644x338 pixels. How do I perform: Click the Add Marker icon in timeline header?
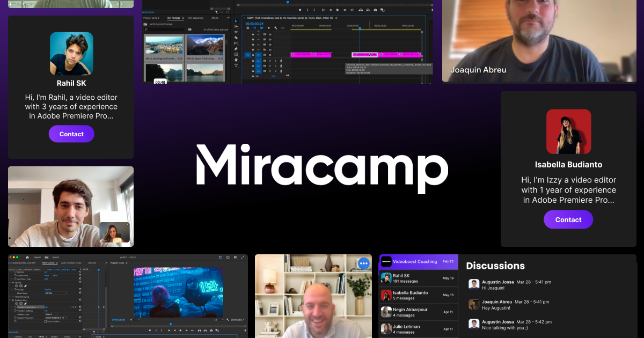269,28
